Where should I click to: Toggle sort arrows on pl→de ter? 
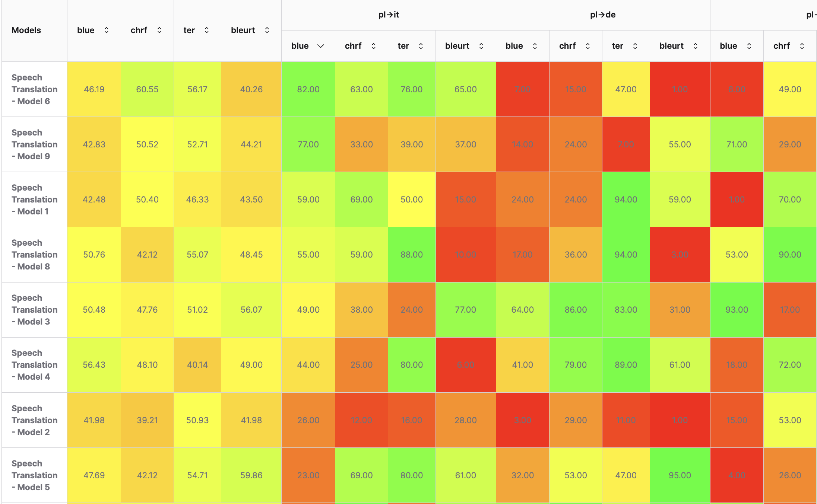[635, 46]
